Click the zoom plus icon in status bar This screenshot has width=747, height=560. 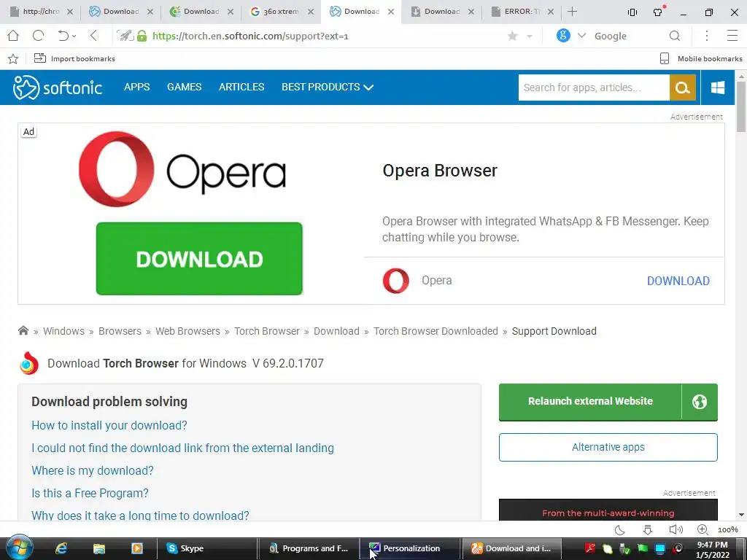point(703,529)
